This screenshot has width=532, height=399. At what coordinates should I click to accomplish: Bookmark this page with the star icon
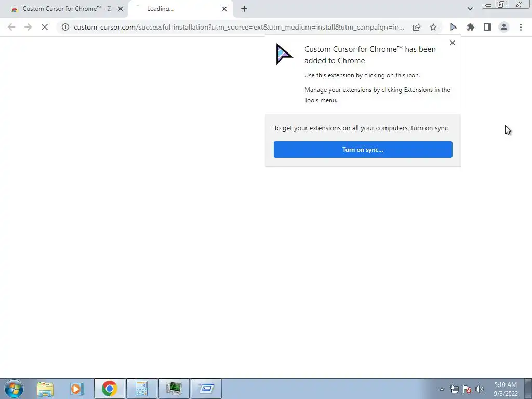[433, 27]
